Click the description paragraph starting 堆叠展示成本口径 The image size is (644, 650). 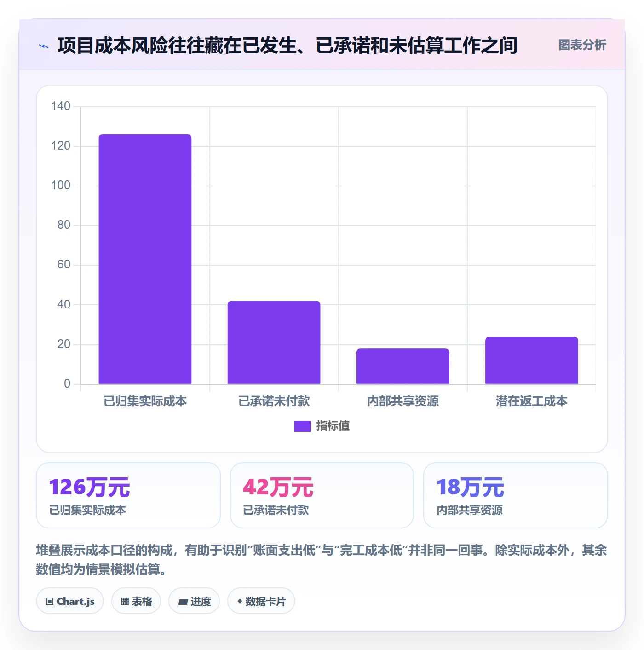pyautogui.click(x=322, y=560)
